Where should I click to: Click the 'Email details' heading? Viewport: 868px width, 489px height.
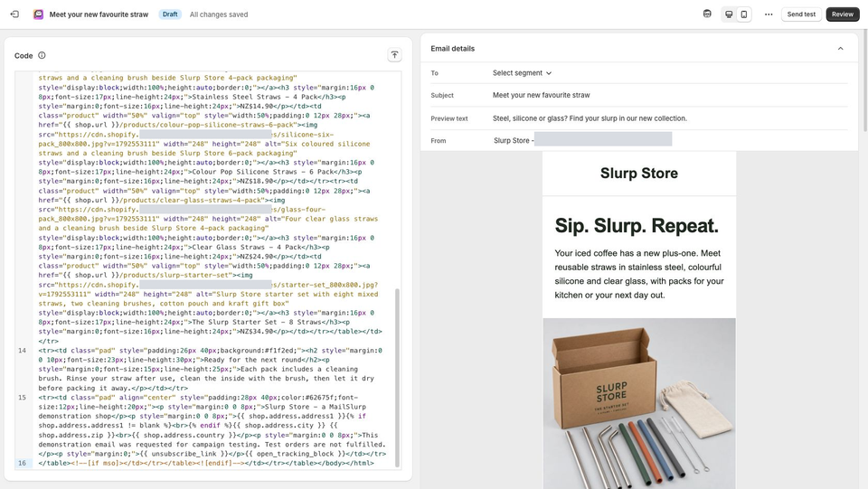pyautogui.click(x=452, y=49)
